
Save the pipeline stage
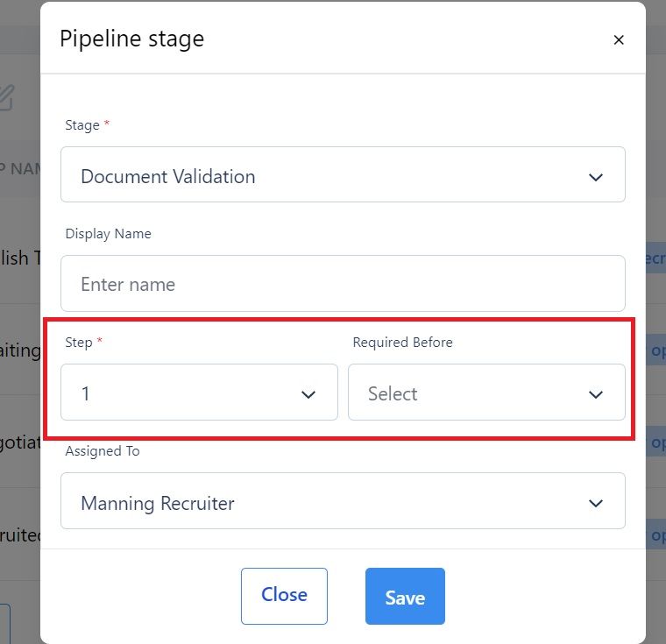[x=405, y=597]
